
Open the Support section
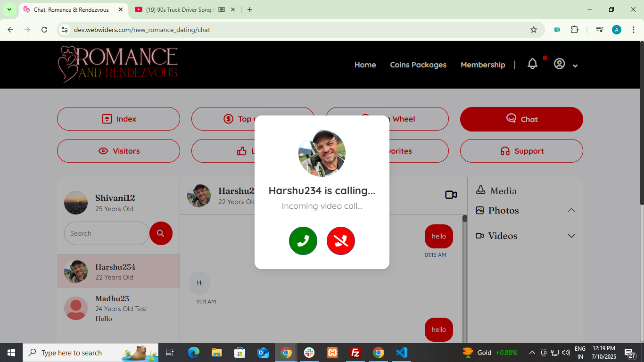pyautogui.click(x=521, y=151)
